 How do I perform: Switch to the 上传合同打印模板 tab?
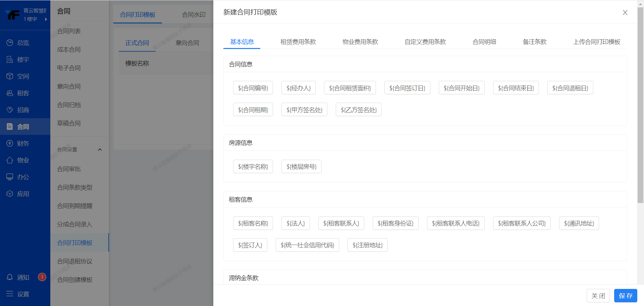(x=596, y=42)
